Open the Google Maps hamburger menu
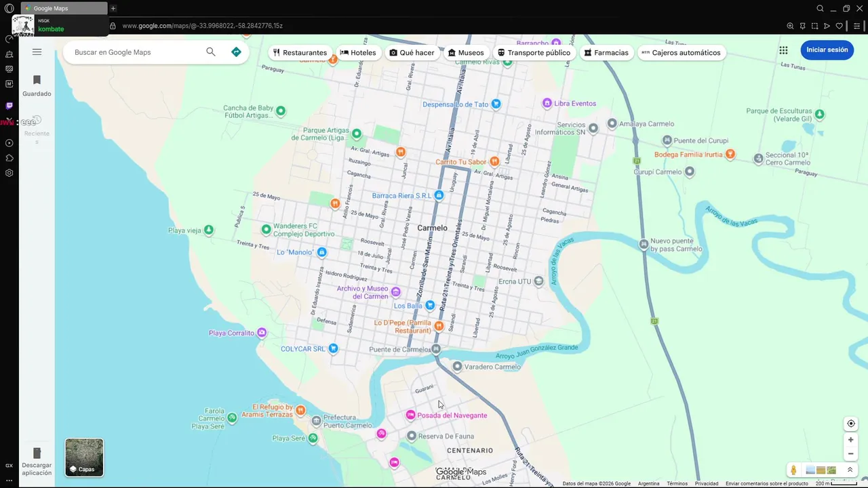This screenshot has height=488, width=868. click(x=37, y=52)
